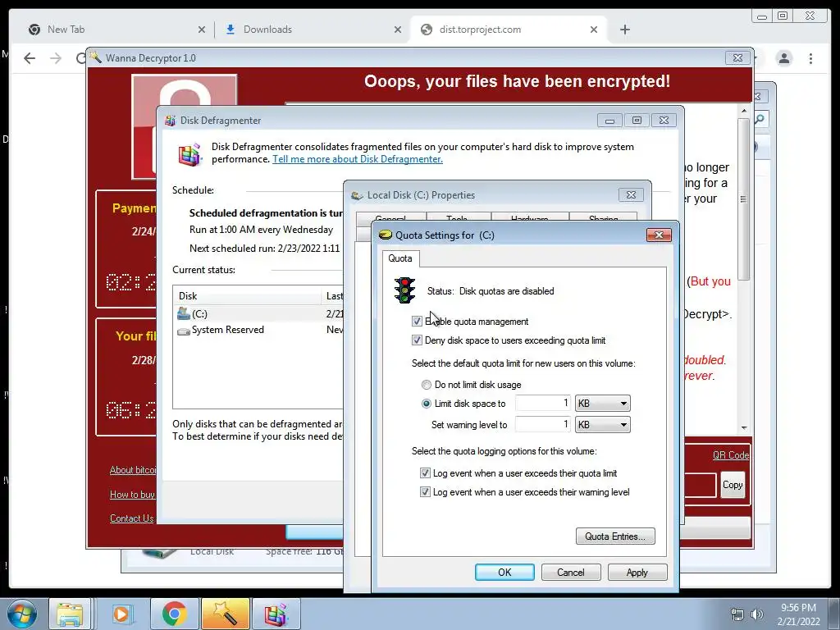Click the volume speaker tray icon

pos(756,614)
